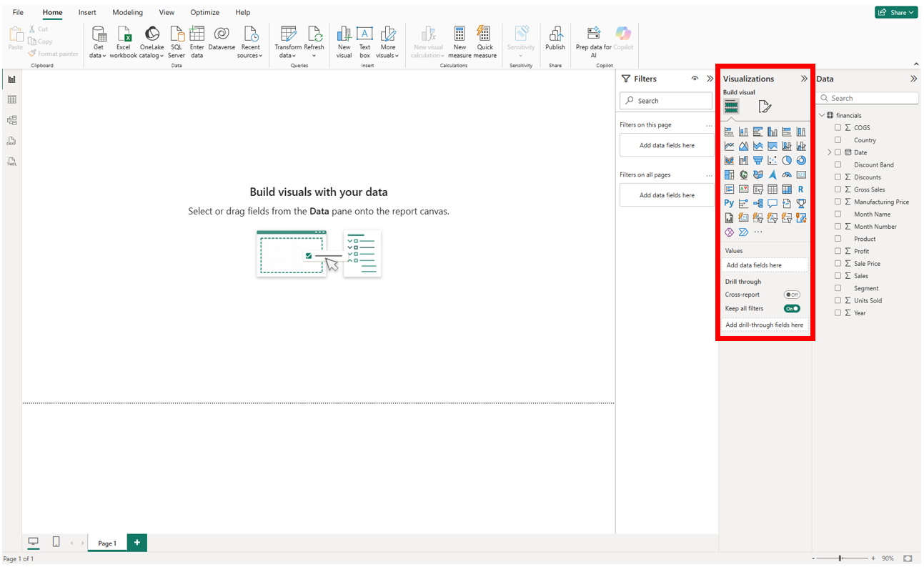Open Report view in left sidebar

[x=12, y=79]
